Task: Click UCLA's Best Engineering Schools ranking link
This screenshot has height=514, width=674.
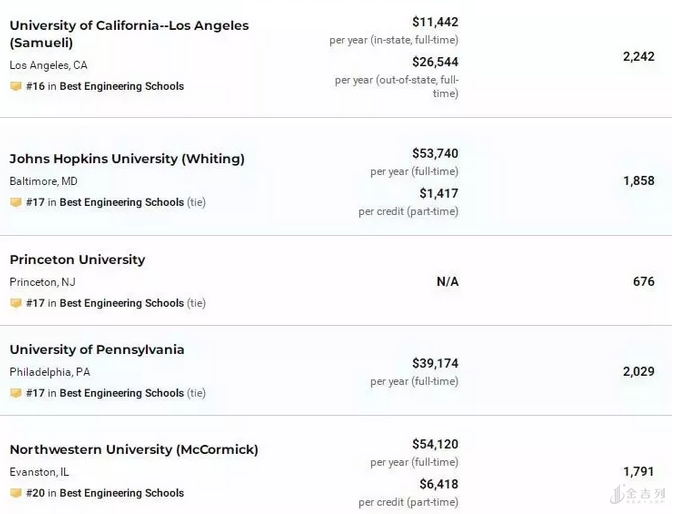Action: click(121, 87)
